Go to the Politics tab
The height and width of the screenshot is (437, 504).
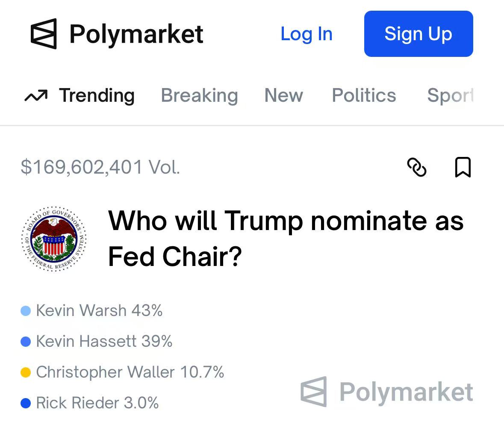tap(364, 95)
